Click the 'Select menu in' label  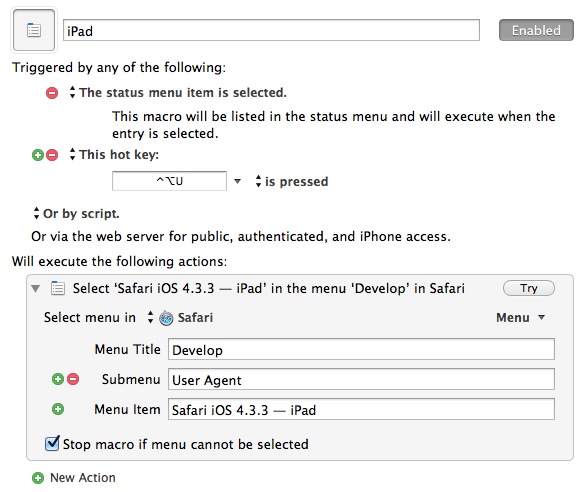pyautogui.click(x=90, y=317)
